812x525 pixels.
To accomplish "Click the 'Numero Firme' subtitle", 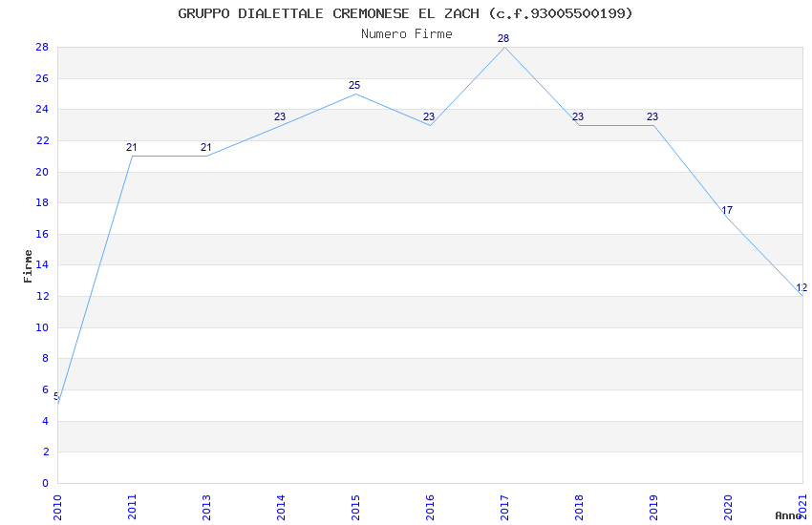I will point(407,34).
